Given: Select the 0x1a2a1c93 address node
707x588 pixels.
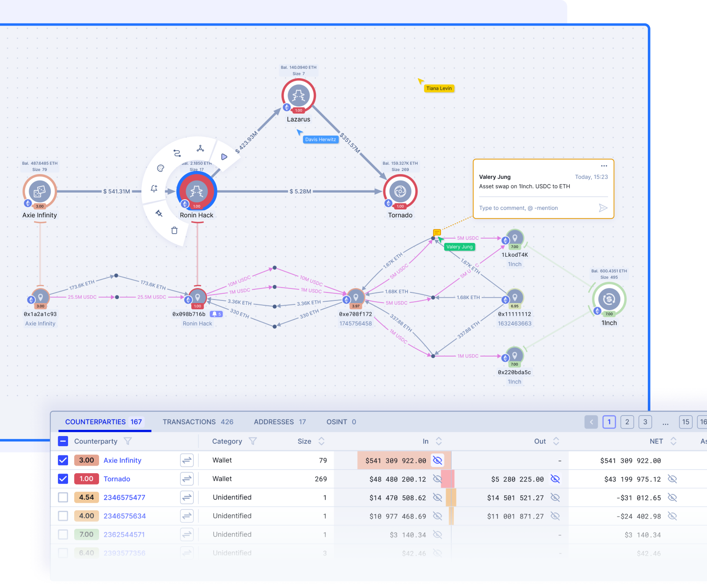Looking at the screenshot, I should [x=40, y=297].
